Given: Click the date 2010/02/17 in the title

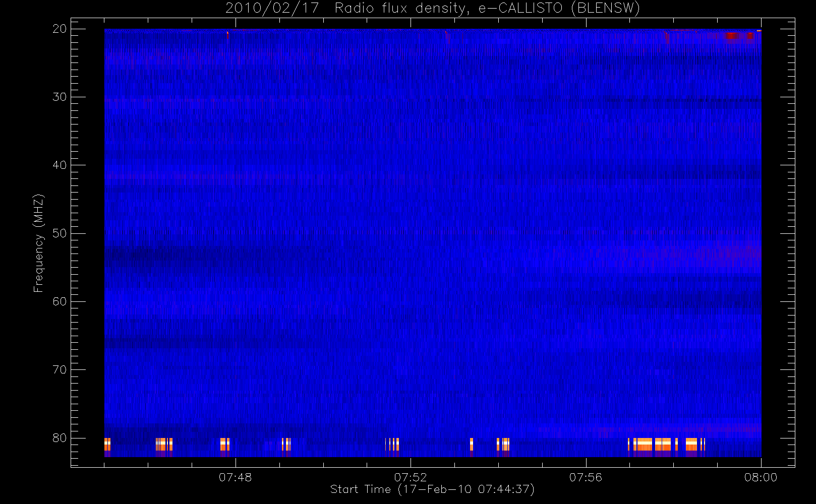Looking at the screenshot, I should click(x=272, y=9).
